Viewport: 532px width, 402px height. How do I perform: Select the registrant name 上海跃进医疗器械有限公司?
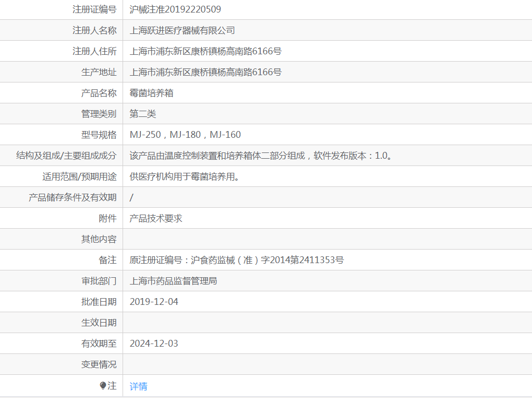182,31
